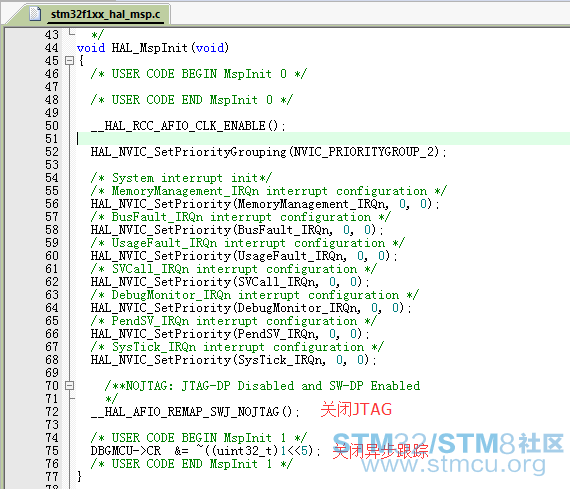Click 'System interrupt init' comment
570x489 pixels.
(181, 178)
